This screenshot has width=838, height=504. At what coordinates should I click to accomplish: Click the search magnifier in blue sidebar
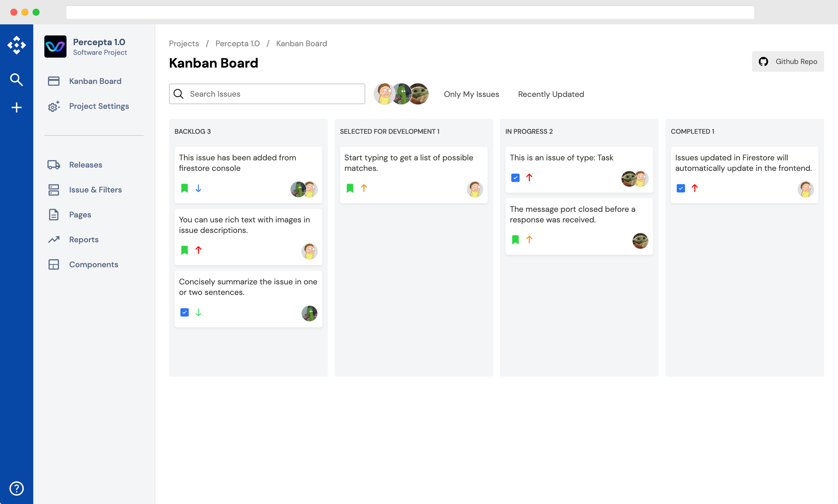coord(16,79)
